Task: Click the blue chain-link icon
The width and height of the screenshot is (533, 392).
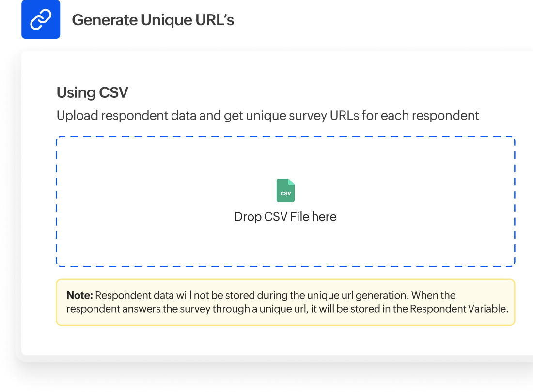Action: [x=41, y=19]
